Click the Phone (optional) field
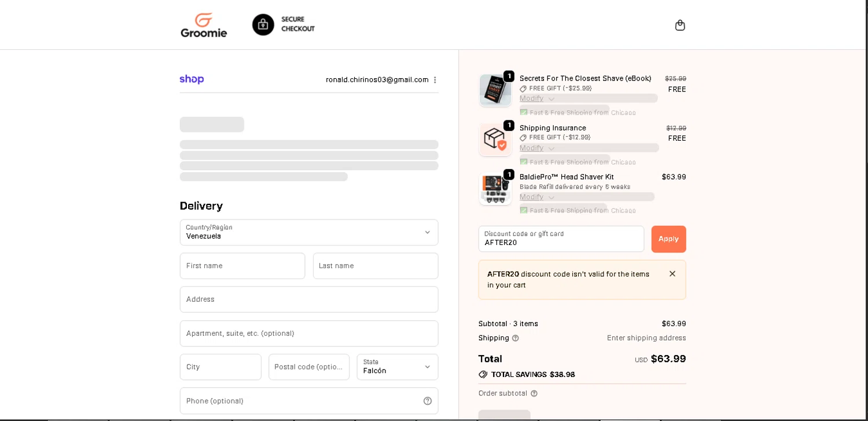Screen dimensions: 868x421 [309, 401]
